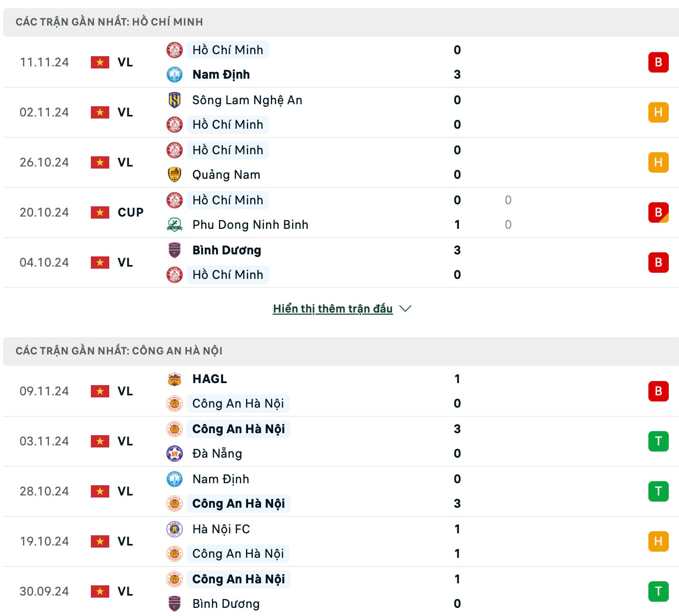Viewport: 679px width, 616px height.
Task: Click the Quảng Nam club crest
Action: (x=175, y=175)
